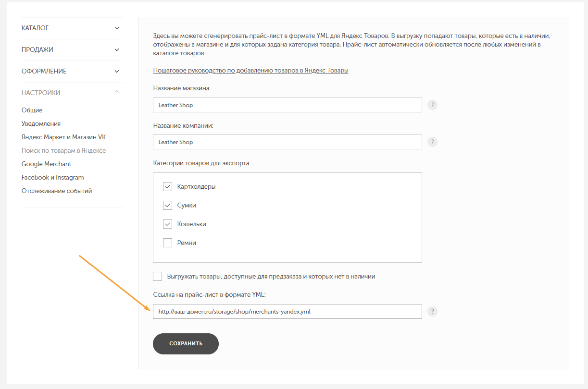Click the Ремни category label
This screenshot has height=389, width=588.
[x=187, y=243]
